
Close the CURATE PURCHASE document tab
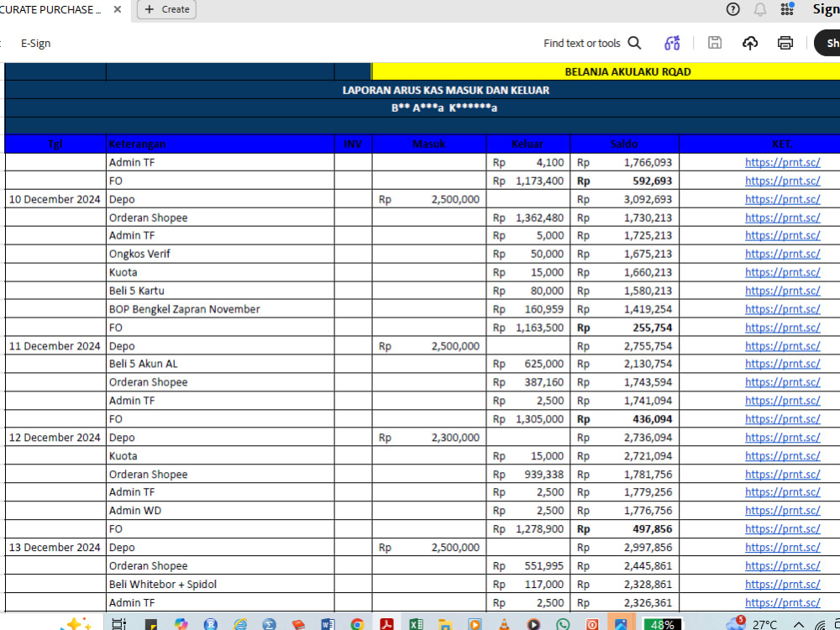click(x=118, y=9)
